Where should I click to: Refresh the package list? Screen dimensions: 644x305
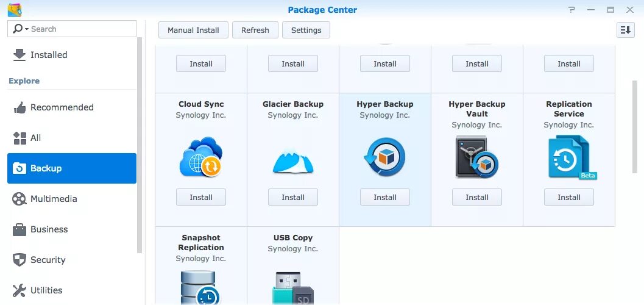pos(255,30)
